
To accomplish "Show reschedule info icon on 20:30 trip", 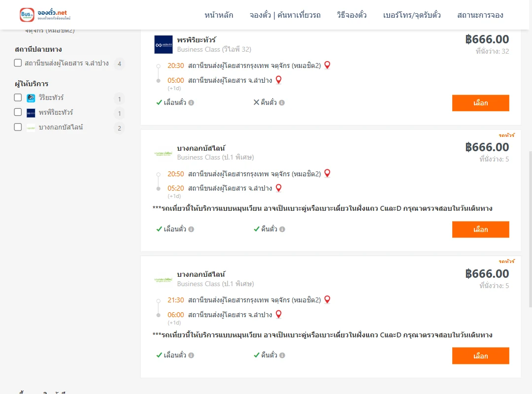I will [191, 102].
